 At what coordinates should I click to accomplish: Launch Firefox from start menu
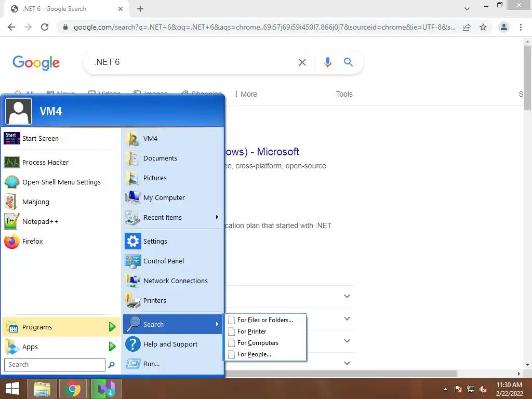[x=61, y=241]
